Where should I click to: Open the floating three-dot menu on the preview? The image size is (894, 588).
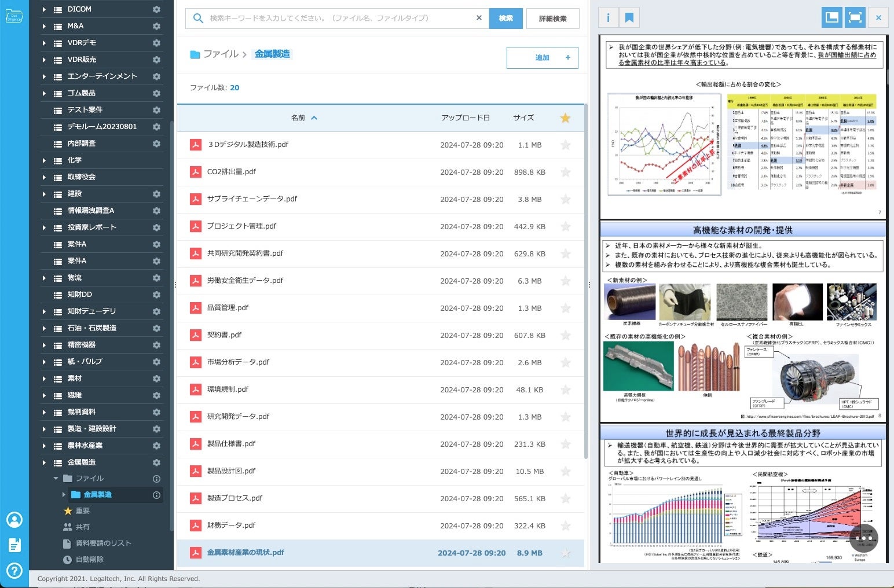pos(863,538)
